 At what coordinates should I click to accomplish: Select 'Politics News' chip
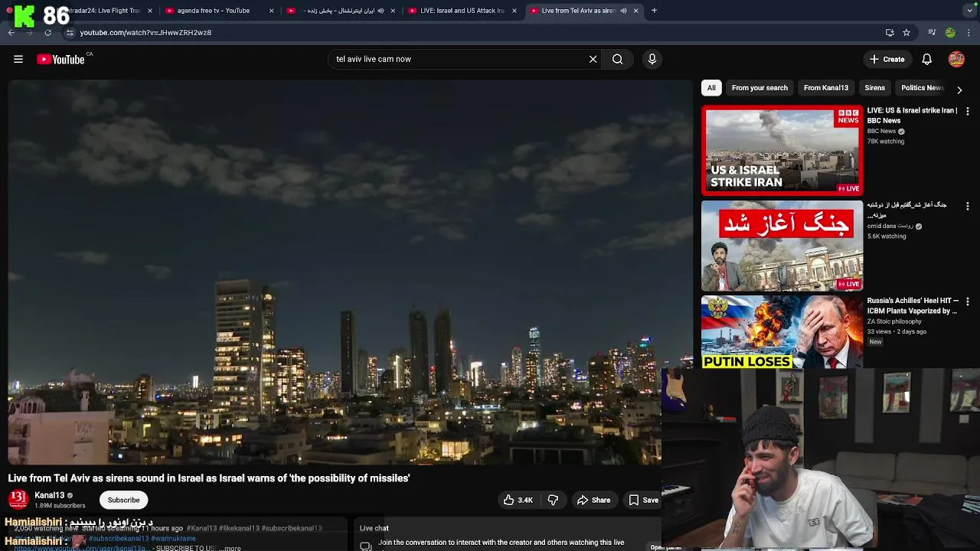pos(922,87)
